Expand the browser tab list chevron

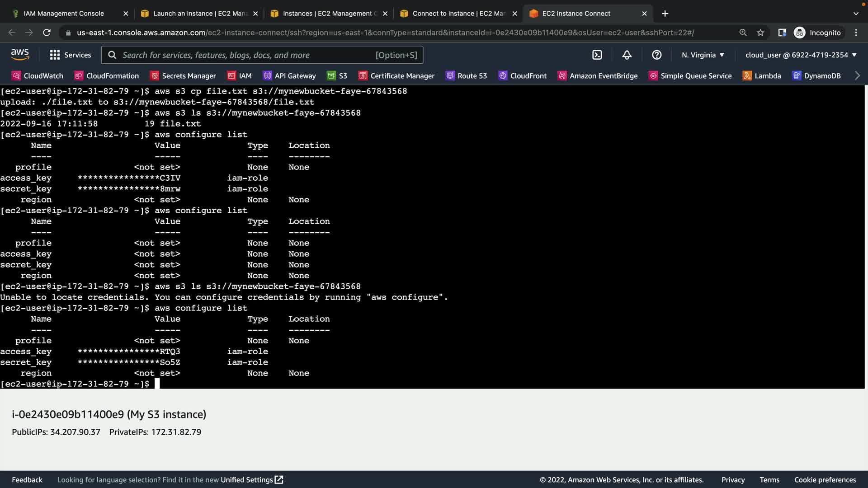tap(855, 14)
